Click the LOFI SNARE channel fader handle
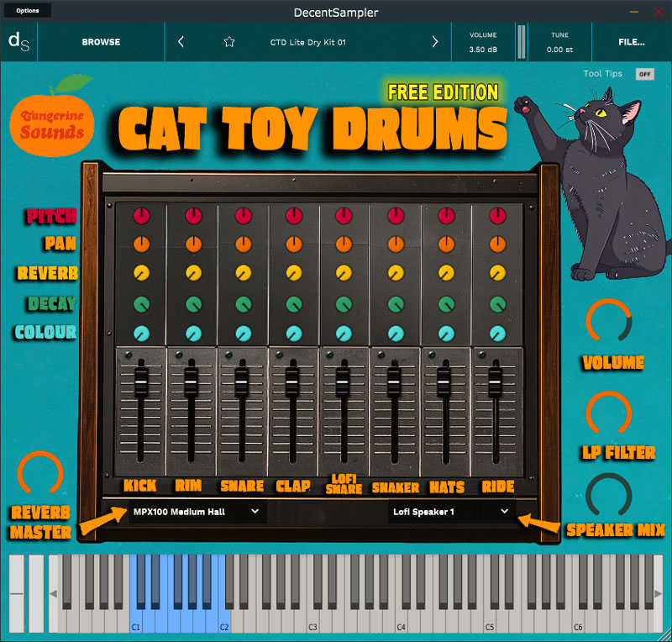The image size is (672, 642). (343, 382)
